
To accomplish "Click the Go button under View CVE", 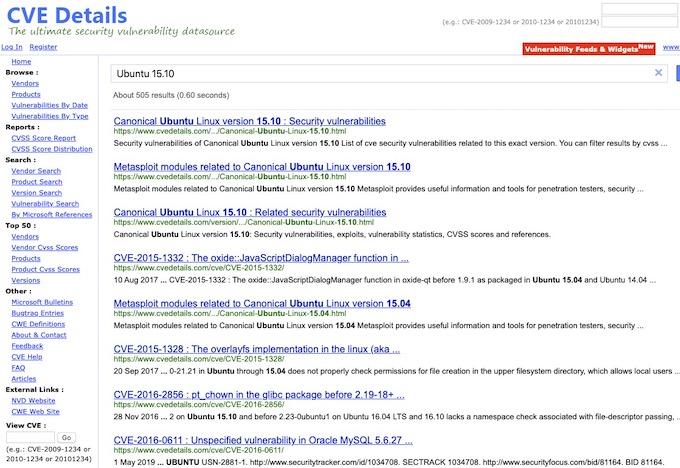I will pos(66,437).
